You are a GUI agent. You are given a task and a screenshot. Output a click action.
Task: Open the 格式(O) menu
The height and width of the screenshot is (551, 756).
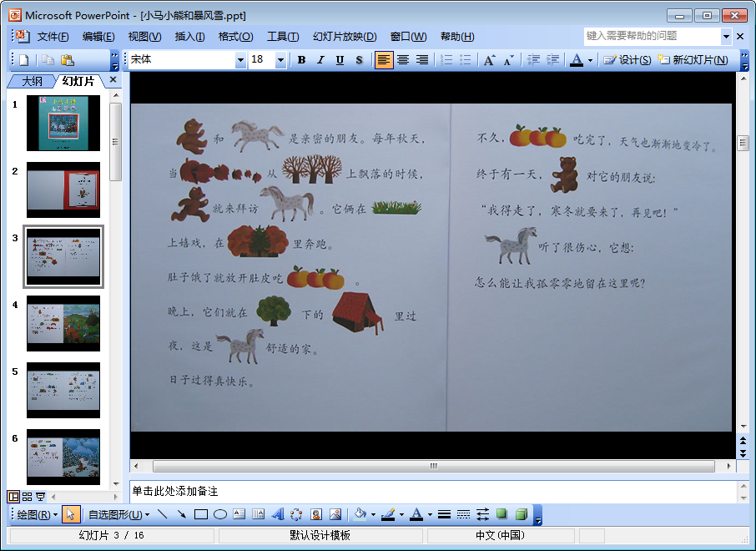tap(235, 37)
